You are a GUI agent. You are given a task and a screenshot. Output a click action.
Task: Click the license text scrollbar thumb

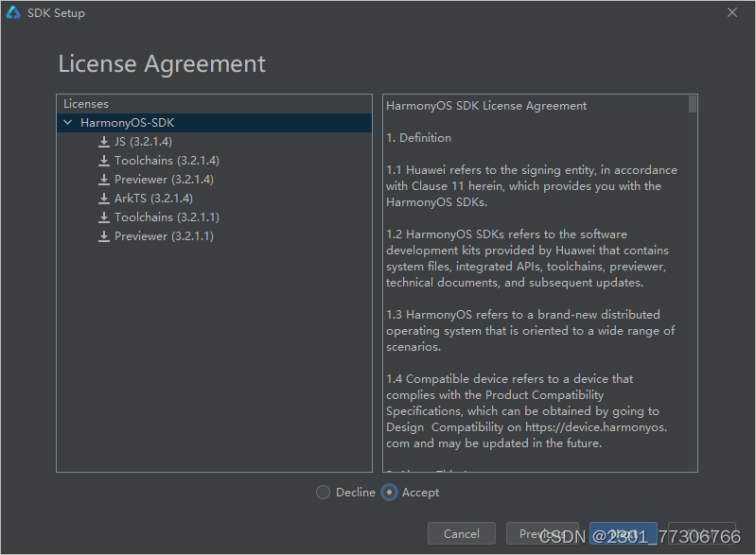click(x=693, y=104)
